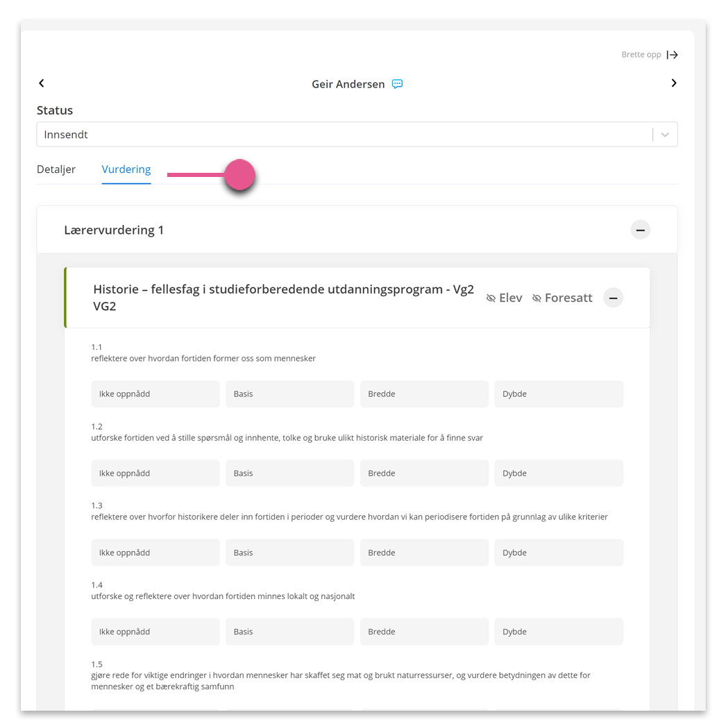Select Ikke oppnådd for goal 1.1

click(155, 394)
